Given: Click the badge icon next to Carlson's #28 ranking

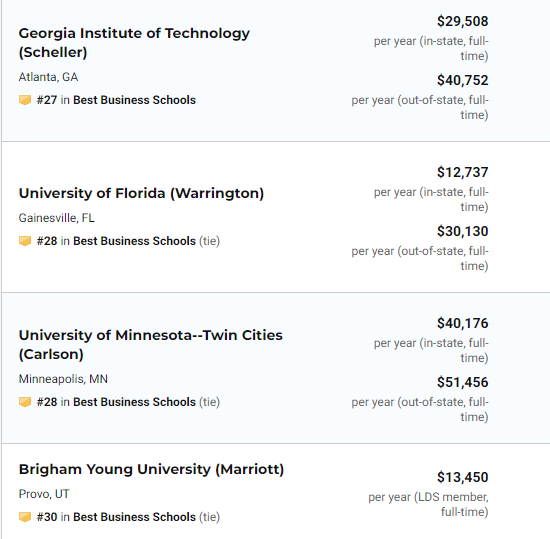Looking at the screenshot, I should 25,402.
